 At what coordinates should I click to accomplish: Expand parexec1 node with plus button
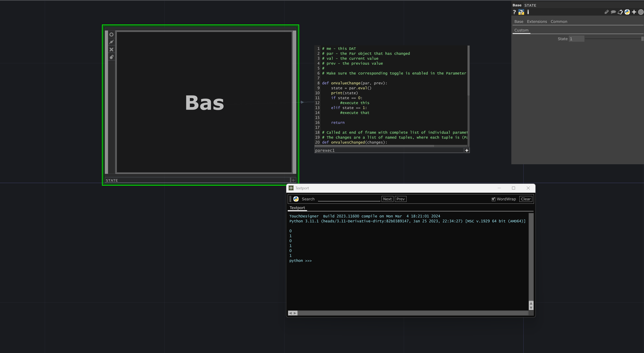[467, 150]
